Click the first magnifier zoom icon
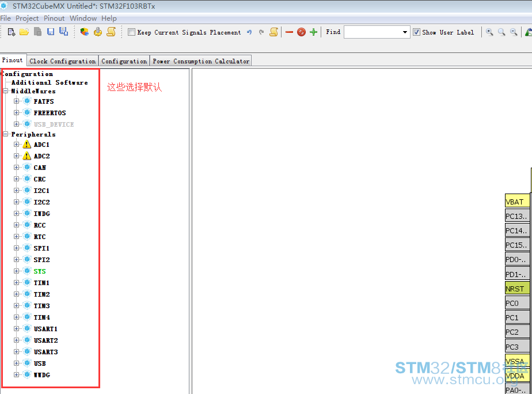The height and width of the screenshot is (394, 532). point(489,32)
